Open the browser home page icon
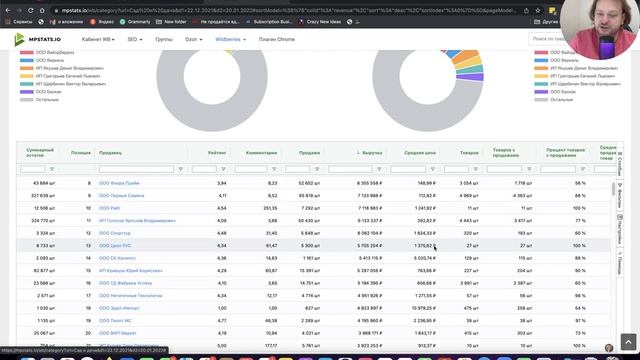Screen dimensions: 640x360 [x=42, y=10]
